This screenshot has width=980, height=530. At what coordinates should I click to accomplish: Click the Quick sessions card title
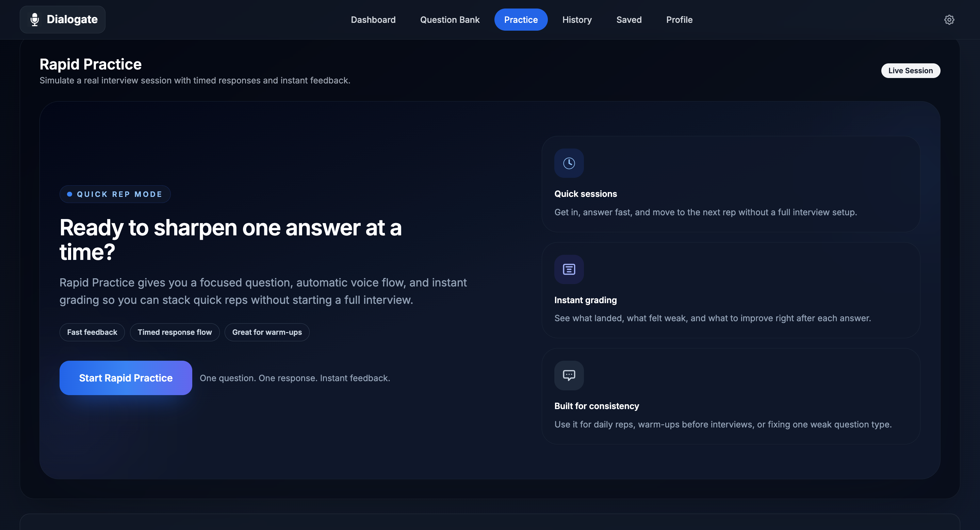point(585,194)
